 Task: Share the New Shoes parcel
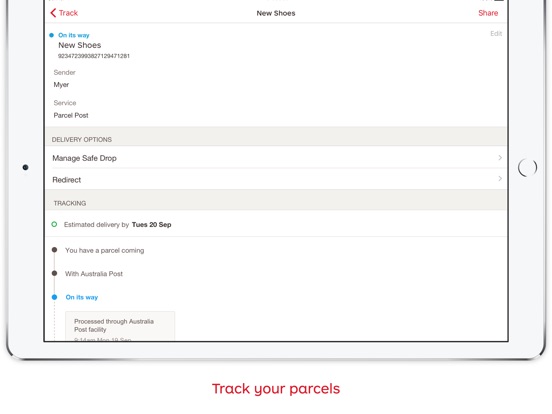pos(488,13)
